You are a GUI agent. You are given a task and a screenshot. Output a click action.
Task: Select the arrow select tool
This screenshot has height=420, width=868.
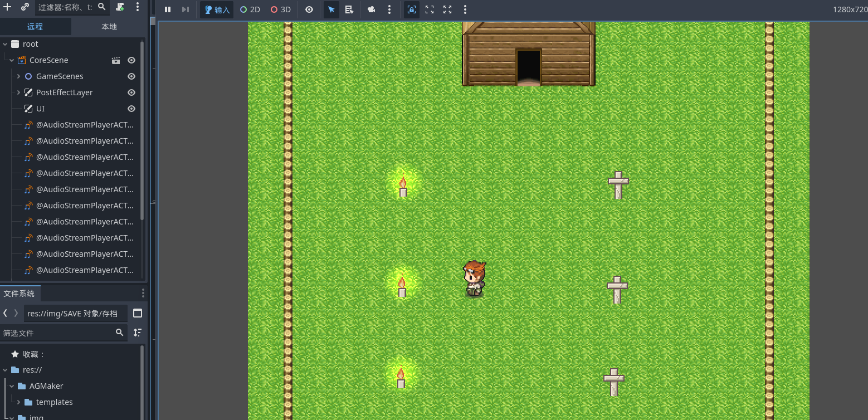pos(331,9)
